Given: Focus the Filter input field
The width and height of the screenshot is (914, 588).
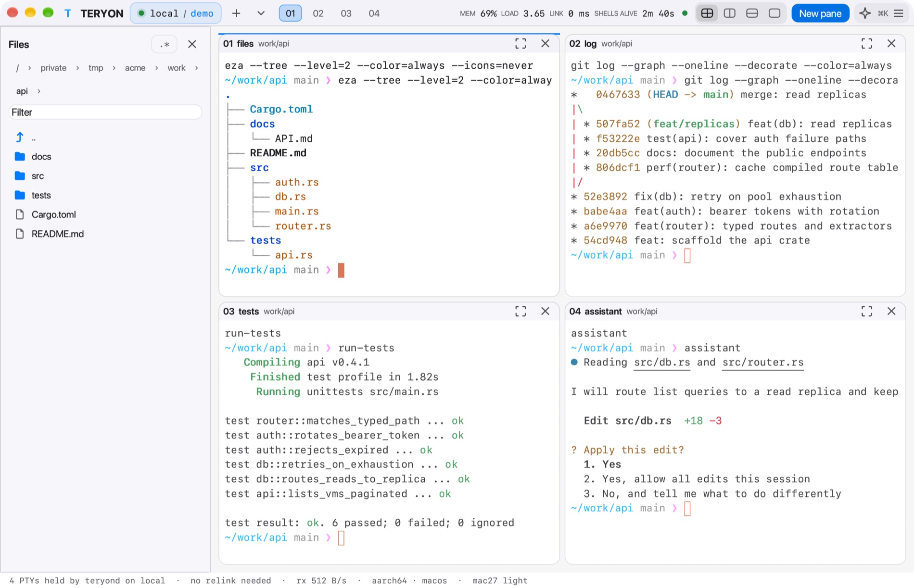Looking at the screenshot, I should [x=105, y=112].
